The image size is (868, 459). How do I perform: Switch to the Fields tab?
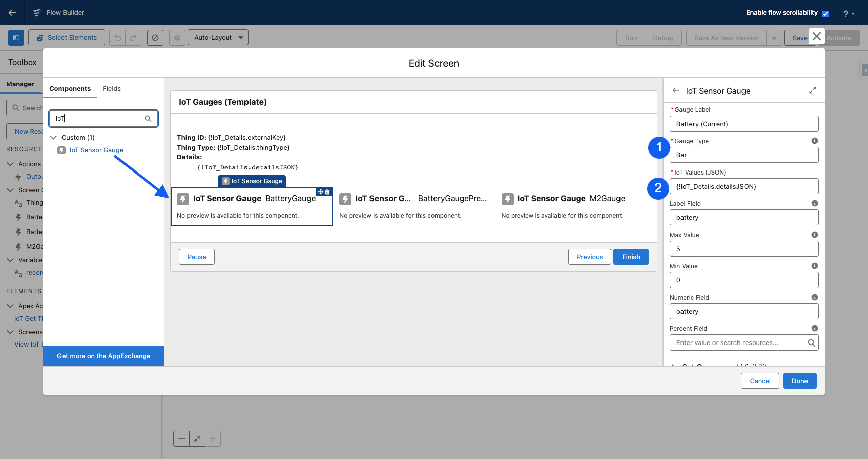[112, 88]
